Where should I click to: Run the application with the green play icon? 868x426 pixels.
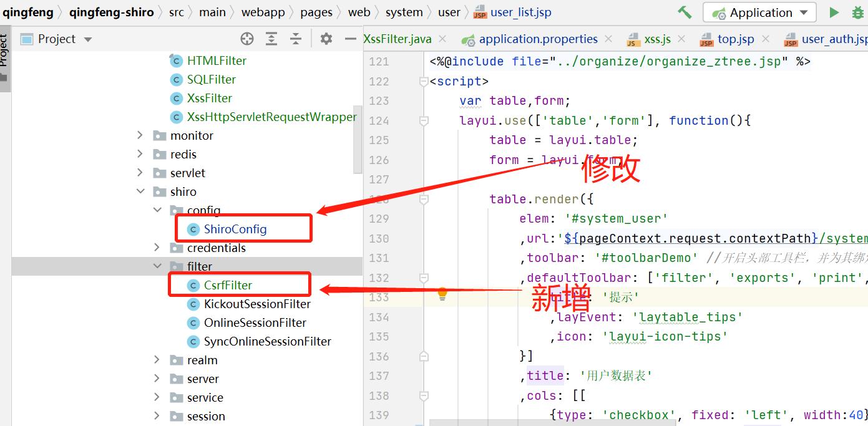point(835,11)
